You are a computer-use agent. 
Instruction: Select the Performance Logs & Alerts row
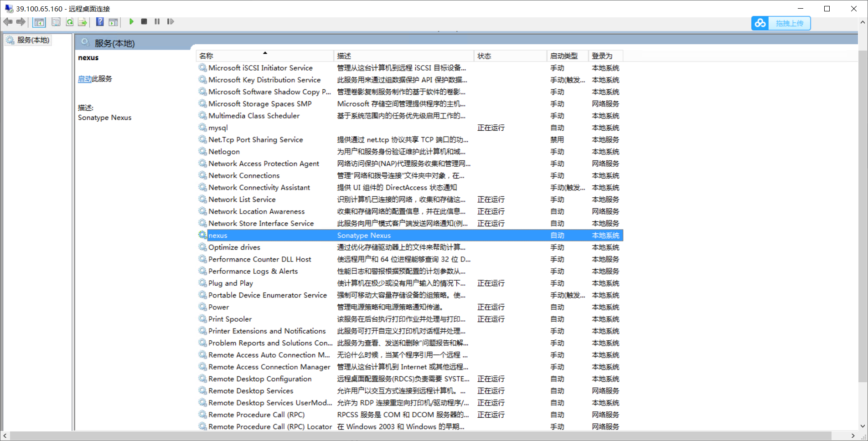[409, 271]
